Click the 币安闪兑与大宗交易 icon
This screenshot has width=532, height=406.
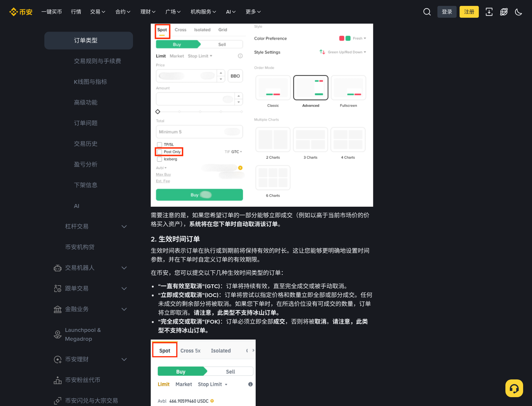[x=58, y=401]
